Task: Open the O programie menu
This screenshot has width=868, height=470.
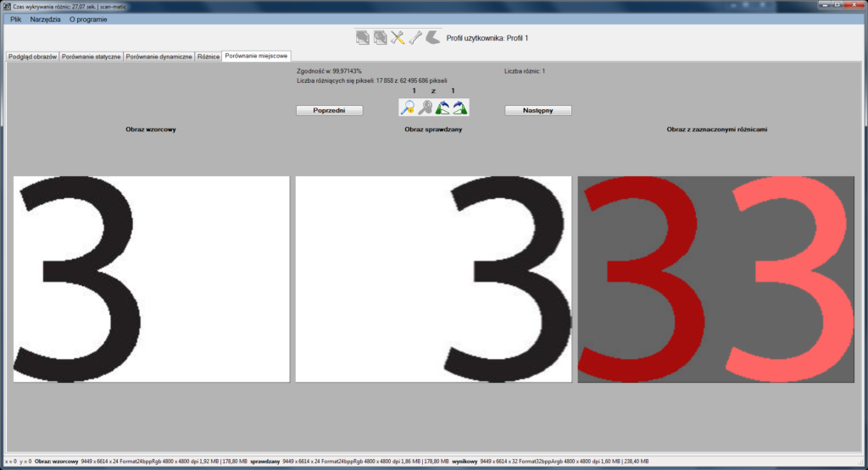Action: [x=88, y=19]
